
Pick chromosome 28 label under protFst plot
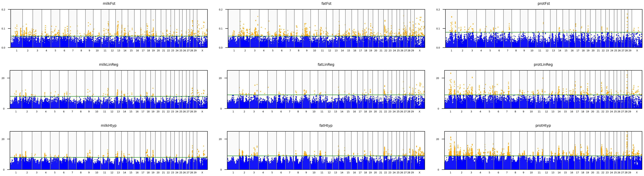[x=626, y=51]
